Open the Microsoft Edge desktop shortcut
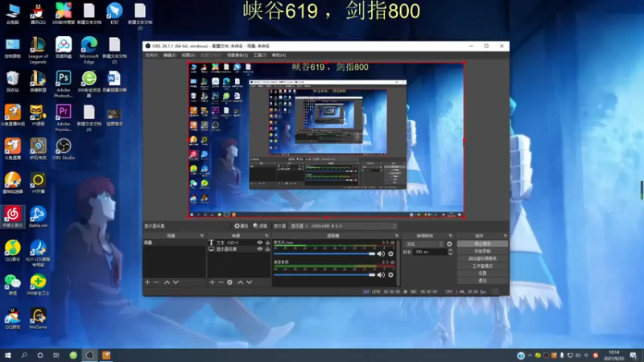This screenshot has height=362, width=644. click(x=89, y=50)
